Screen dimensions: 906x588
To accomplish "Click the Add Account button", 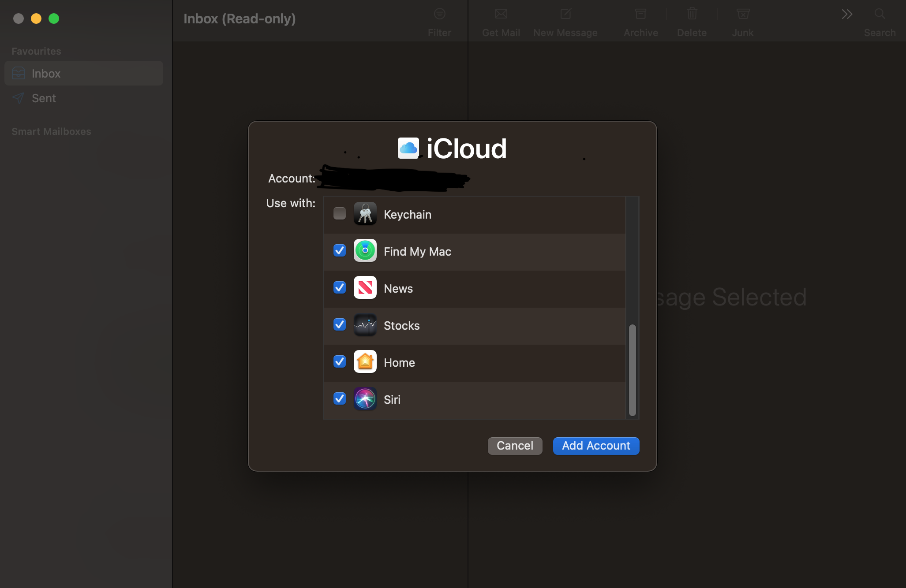I will pos(596,446).
